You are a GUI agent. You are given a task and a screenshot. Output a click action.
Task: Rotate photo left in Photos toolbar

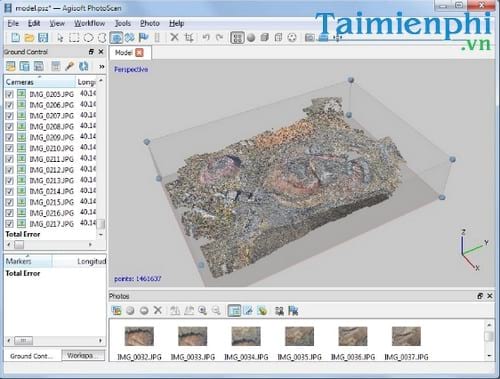pos(175,311)
